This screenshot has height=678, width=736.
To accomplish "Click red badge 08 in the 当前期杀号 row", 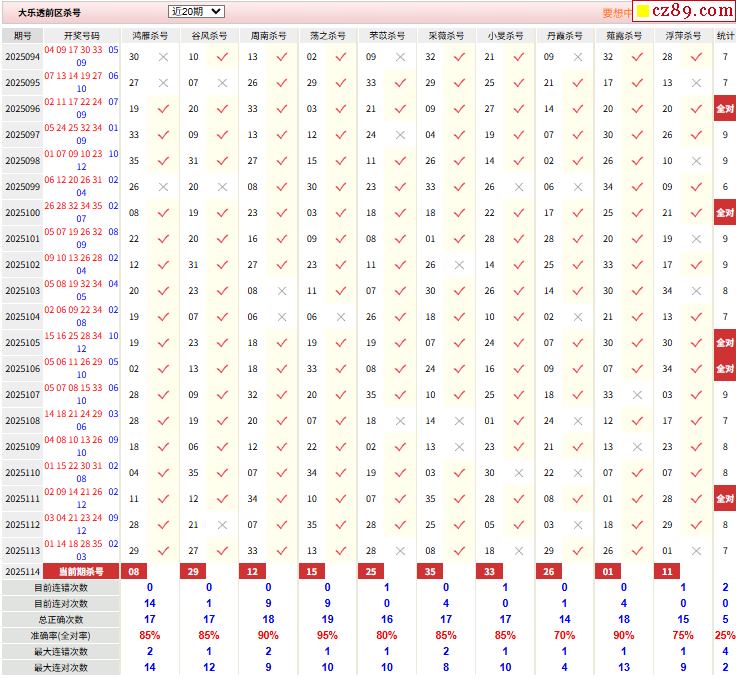I will click(134, 571).
